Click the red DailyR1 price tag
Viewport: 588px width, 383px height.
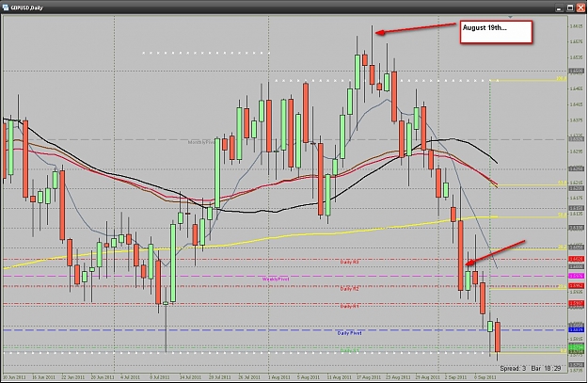click(577, 303)
